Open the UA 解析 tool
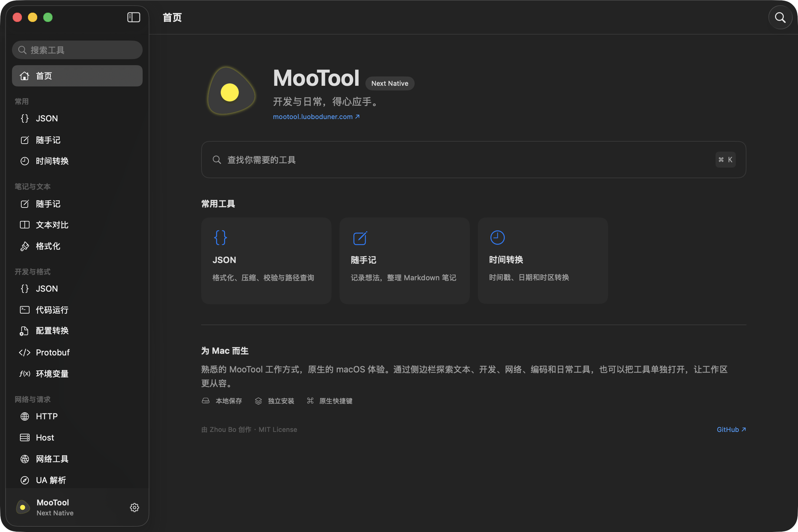 (x=77, y=480)
